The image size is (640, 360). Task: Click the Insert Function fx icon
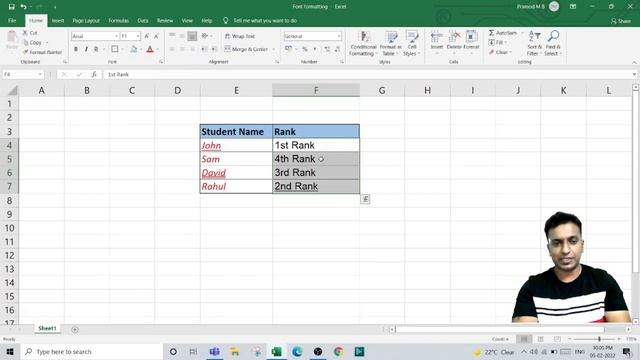[x=94, y=74]
